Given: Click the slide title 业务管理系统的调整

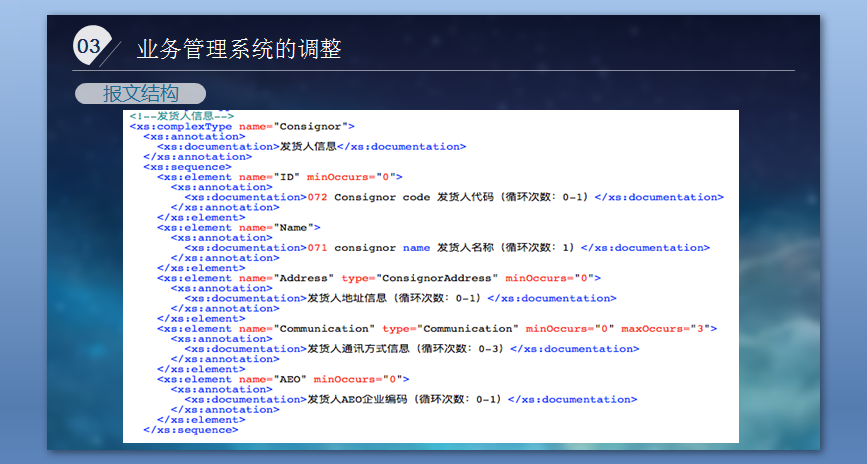Looking at the screenshot, I should click(x=239, y=48).
